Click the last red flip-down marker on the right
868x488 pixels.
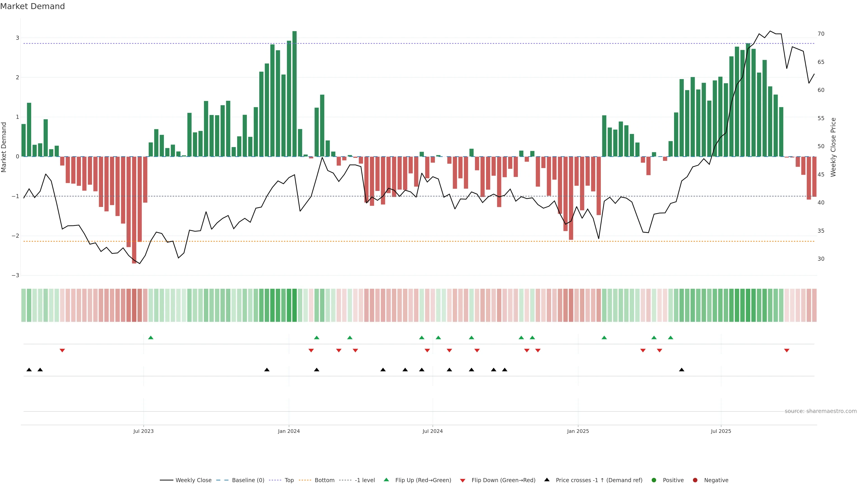(787, 351)
